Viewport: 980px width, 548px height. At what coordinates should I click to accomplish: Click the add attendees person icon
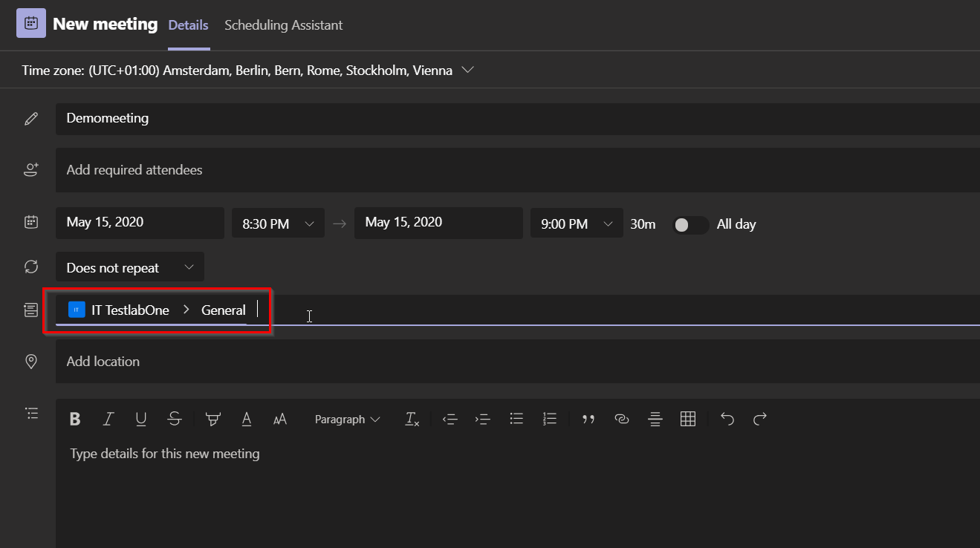pyautogui.click(x=31, y=170)
